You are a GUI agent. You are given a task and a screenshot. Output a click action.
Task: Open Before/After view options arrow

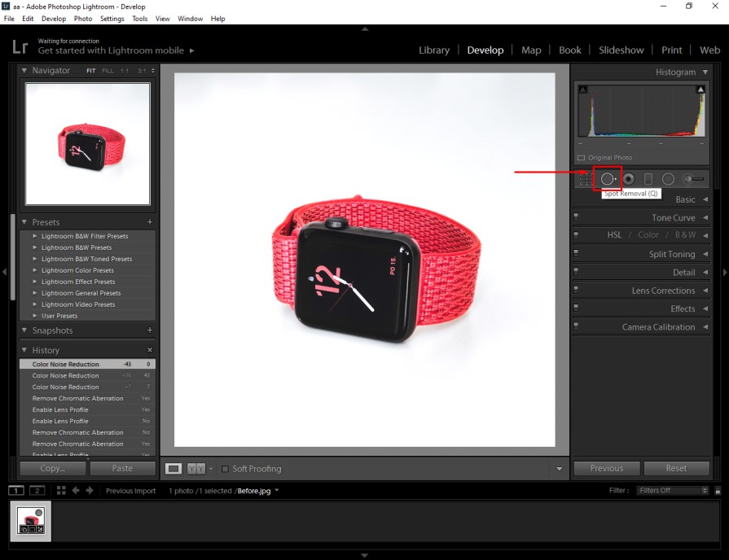[x=211, y=469]
